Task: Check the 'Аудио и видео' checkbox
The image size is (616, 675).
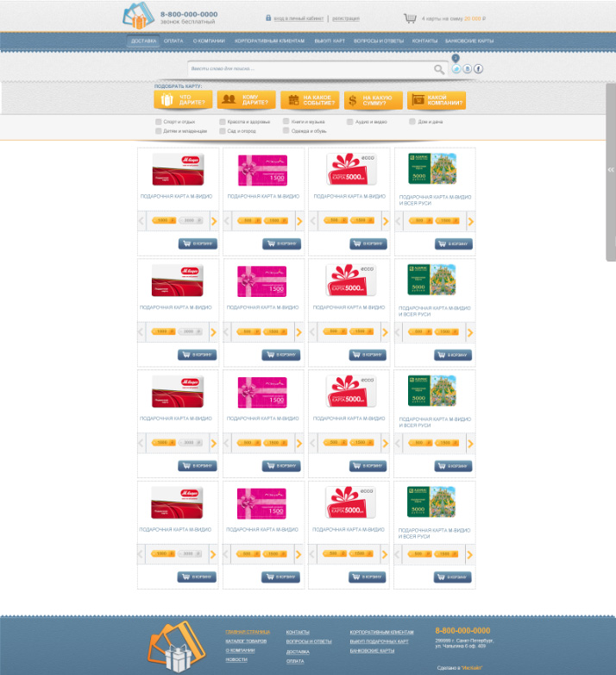Action: (349, 122)
